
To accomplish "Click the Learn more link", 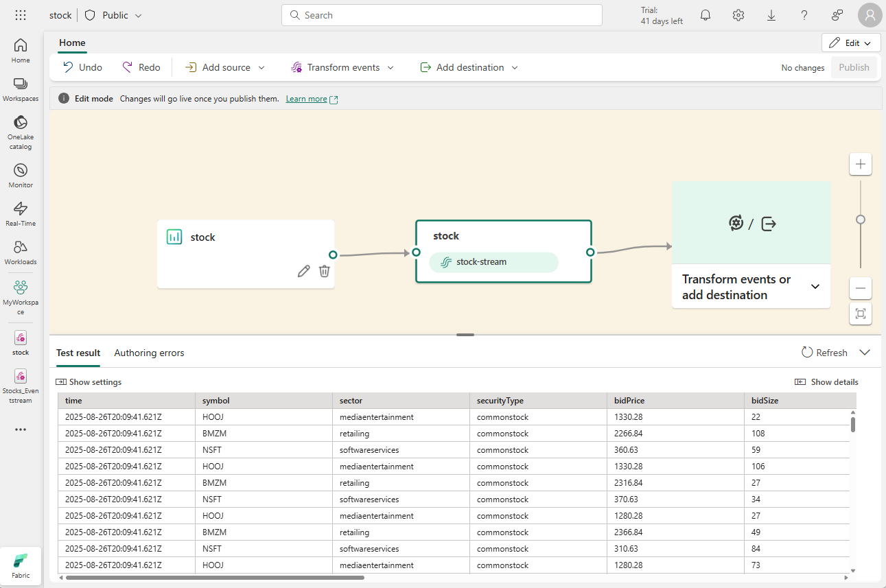I will (306, 99).
